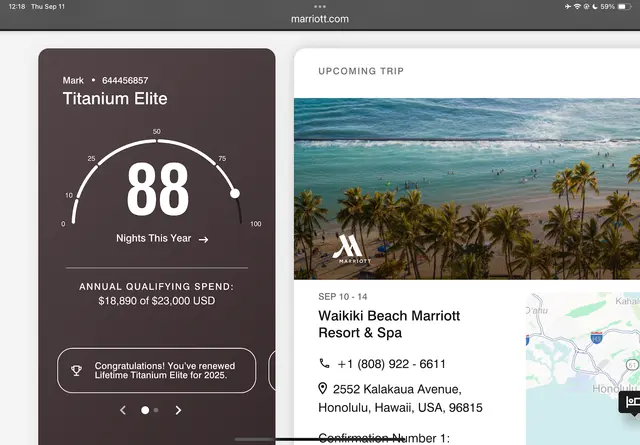Open Nights This Year details arrow

click(x=203, y=240)
